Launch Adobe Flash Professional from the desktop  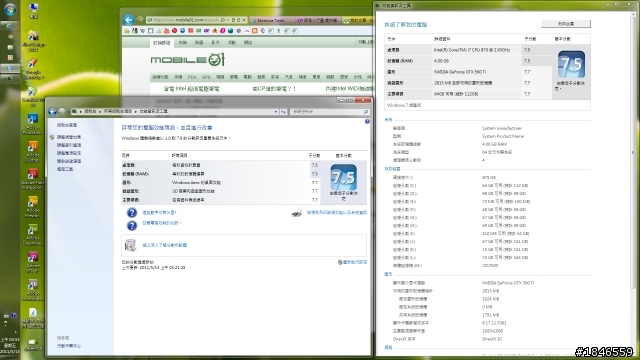coord(33,179)
